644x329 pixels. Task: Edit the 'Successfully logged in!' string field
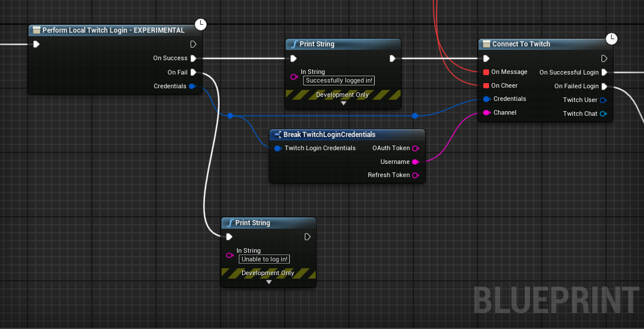point(339,81)
